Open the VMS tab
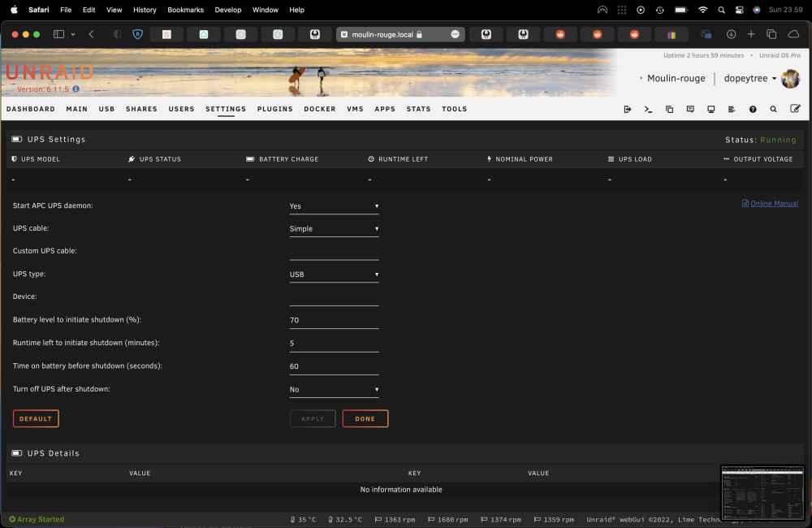812x528 pixels. click(356, 109)
